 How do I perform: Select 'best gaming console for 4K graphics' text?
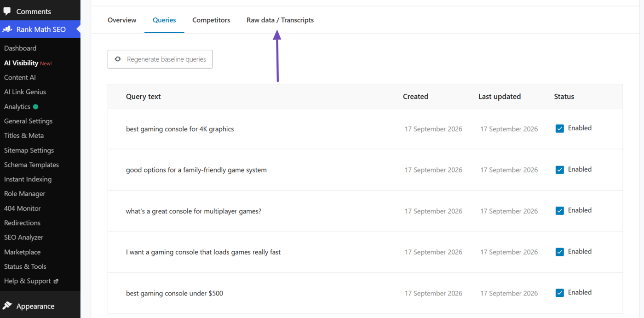coord(180,129)
